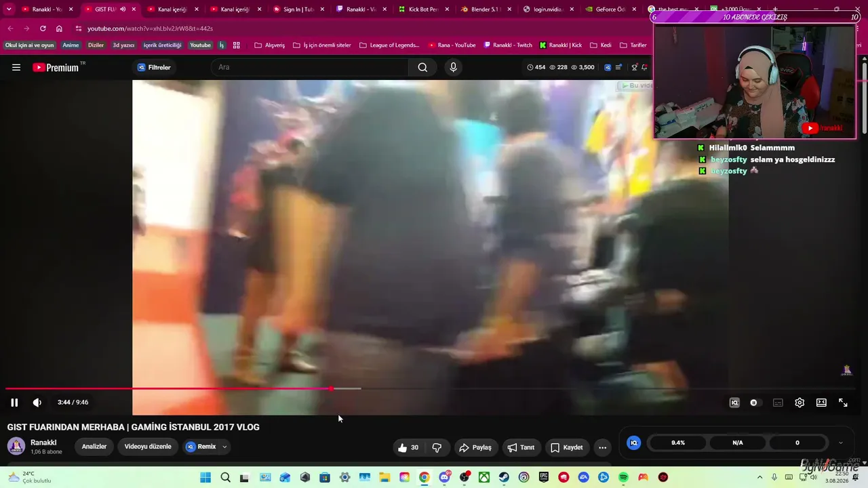
Task: Open the Ranakkl channel avatar
Action: [16, 446]
